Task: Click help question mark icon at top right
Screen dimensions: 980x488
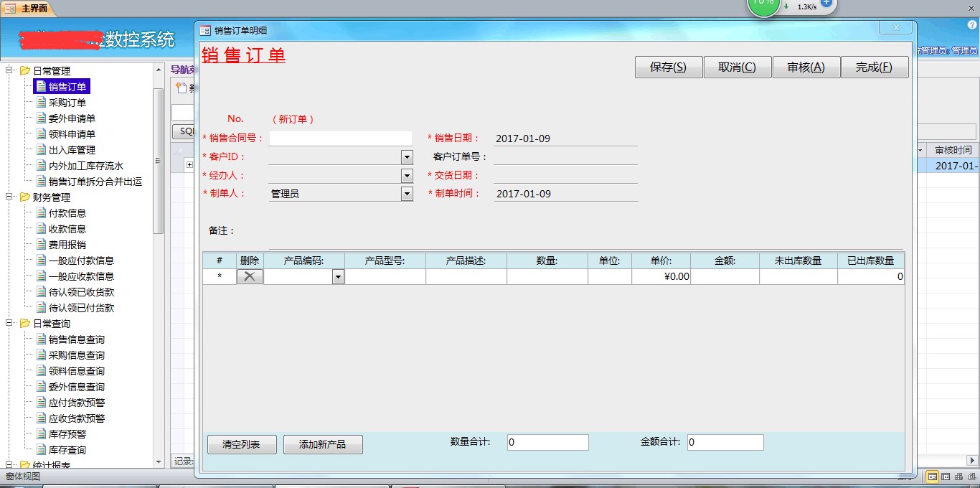Action: [x=973, y=24]
